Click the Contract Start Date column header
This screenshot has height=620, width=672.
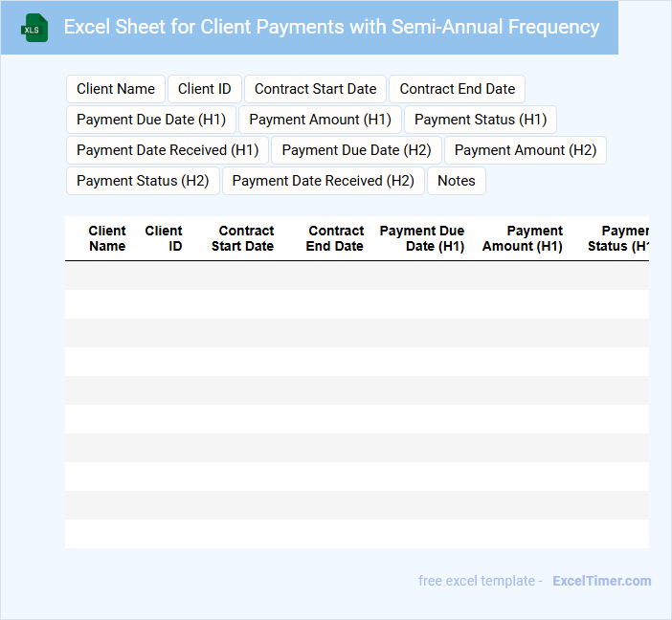click(x=243, y=238)
